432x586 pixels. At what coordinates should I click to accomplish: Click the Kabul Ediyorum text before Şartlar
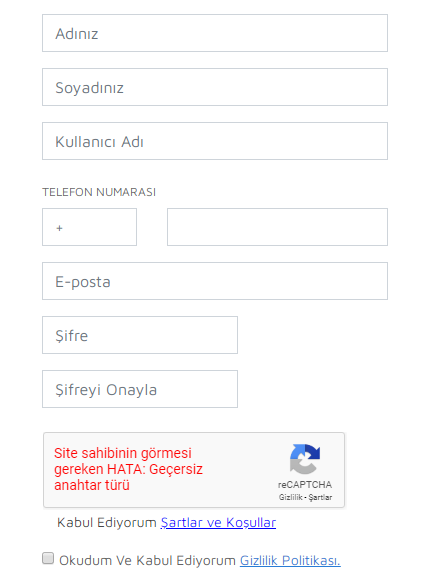pyautogui.click(x=107, y=522)
